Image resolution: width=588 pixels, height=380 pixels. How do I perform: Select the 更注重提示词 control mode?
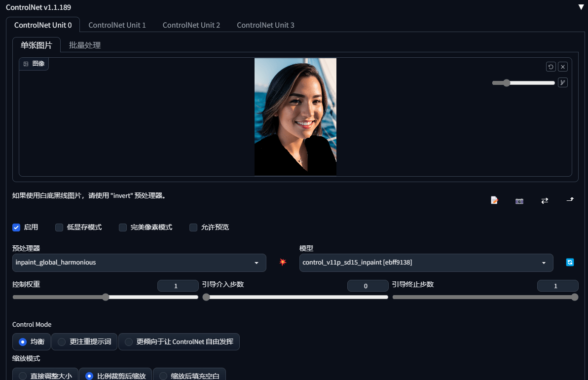pos(84,342)
